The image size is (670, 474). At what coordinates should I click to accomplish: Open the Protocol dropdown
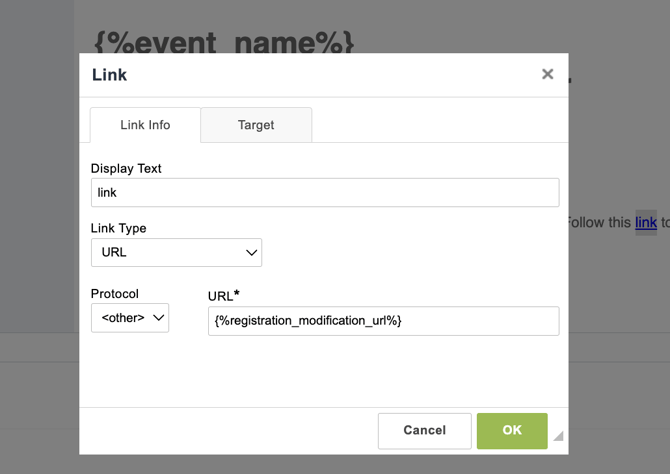coord(130,318)
